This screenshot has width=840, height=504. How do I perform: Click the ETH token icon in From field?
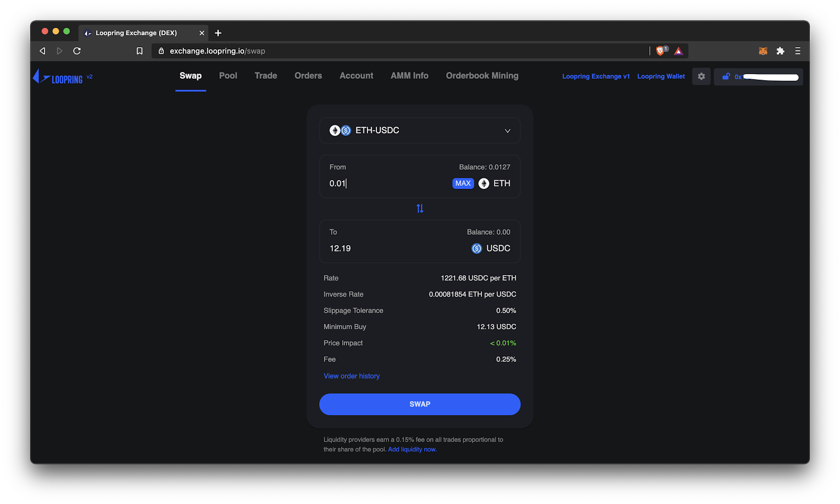(x=484, y=183)
